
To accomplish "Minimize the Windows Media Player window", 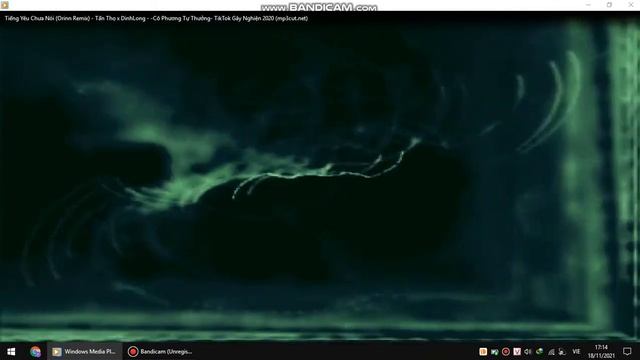I will [588, 5].
